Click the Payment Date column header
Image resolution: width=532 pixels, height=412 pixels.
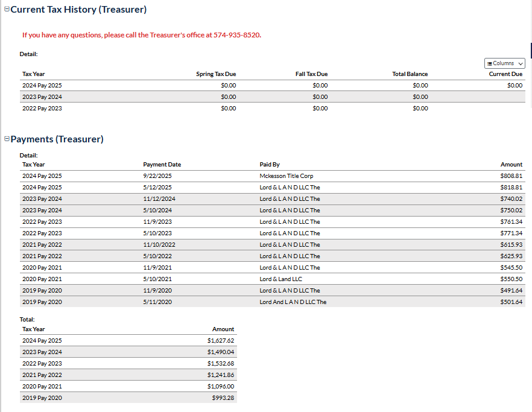click(162, 165)
